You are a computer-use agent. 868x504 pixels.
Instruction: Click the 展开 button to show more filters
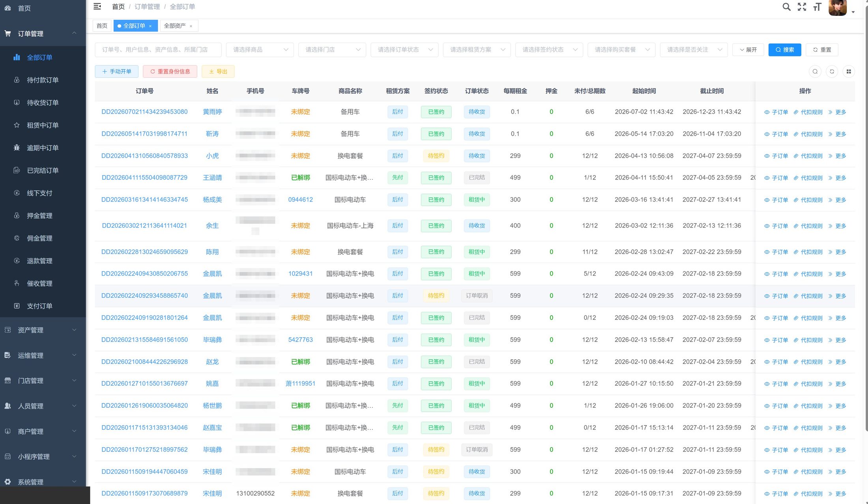point(748,50)
